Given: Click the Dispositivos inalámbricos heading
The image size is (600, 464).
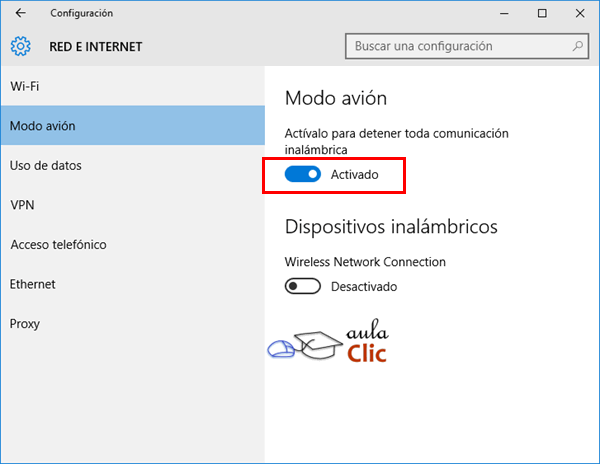Looking at the screenshot, I should 391,226.
